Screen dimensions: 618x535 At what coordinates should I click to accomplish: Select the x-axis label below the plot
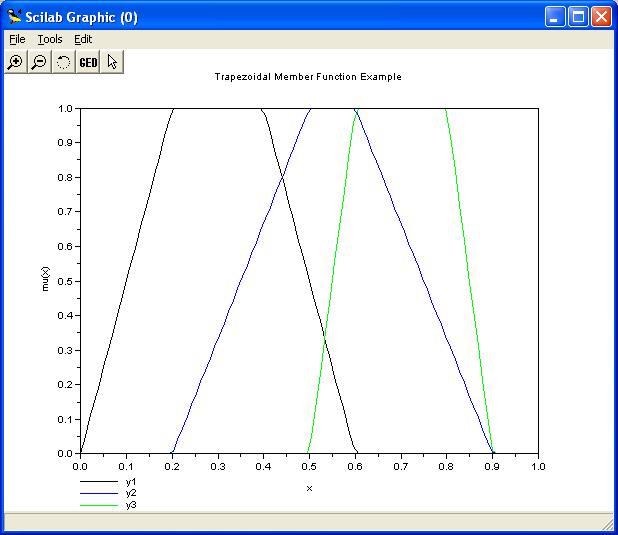coord(309,488)
